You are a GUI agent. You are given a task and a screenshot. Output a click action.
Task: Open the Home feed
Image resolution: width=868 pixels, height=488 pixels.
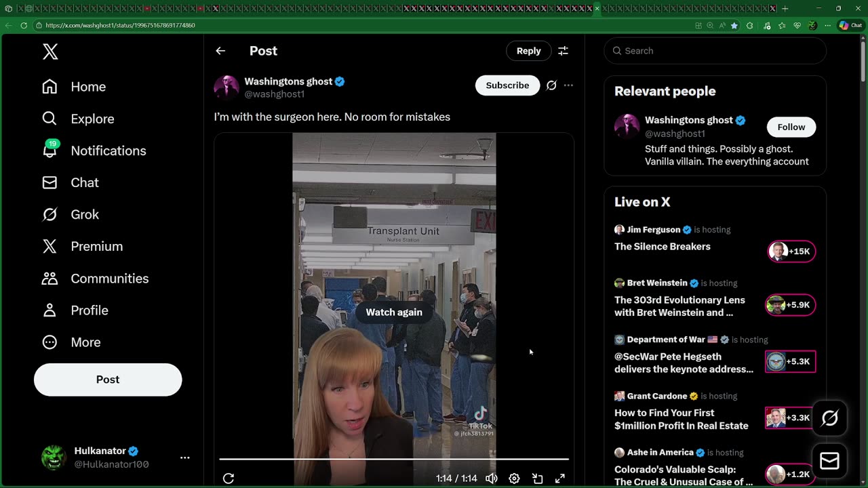pyautogui.click(x=74, y=87)
